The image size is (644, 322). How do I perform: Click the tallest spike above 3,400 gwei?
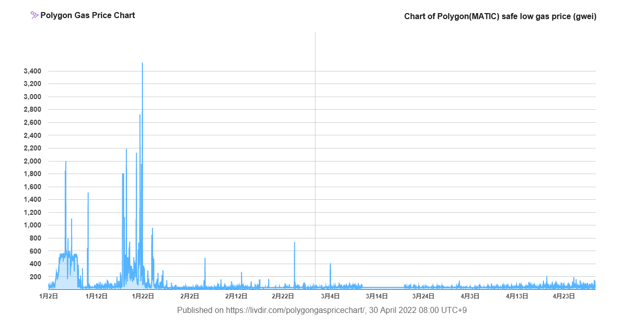tap(142, 64)
